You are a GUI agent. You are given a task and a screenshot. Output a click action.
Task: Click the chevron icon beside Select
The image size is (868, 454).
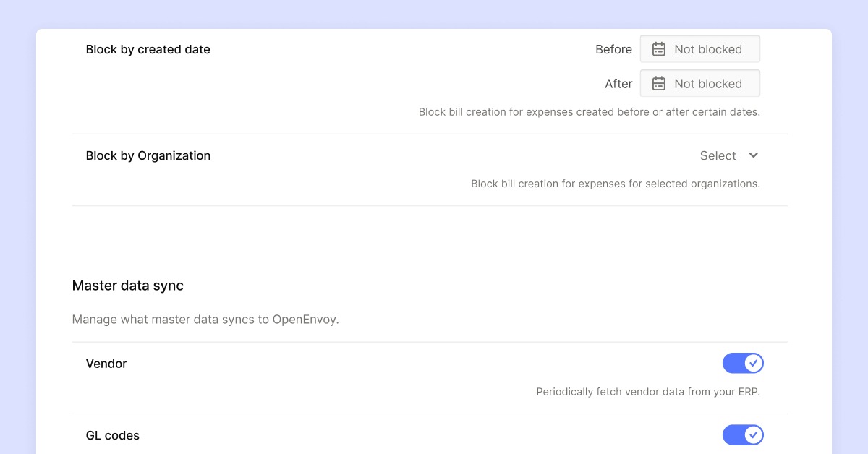click(753, 155)
